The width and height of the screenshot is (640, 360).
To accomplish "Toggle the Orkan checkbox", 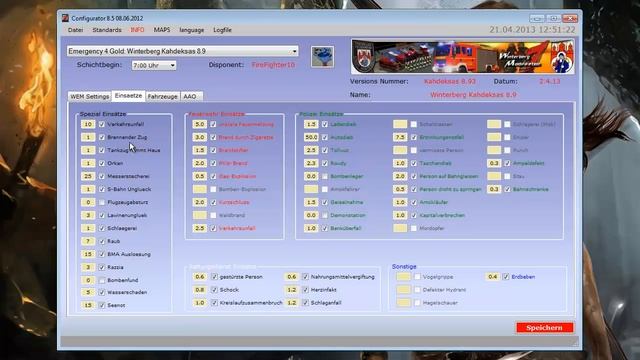I will (102, 163).
